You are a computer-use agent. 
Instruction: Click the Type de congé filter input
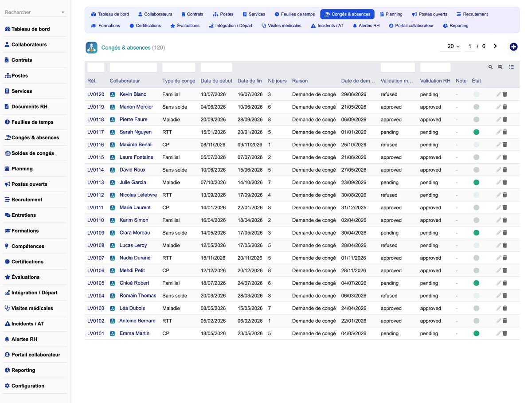click(x=179, y=67)
